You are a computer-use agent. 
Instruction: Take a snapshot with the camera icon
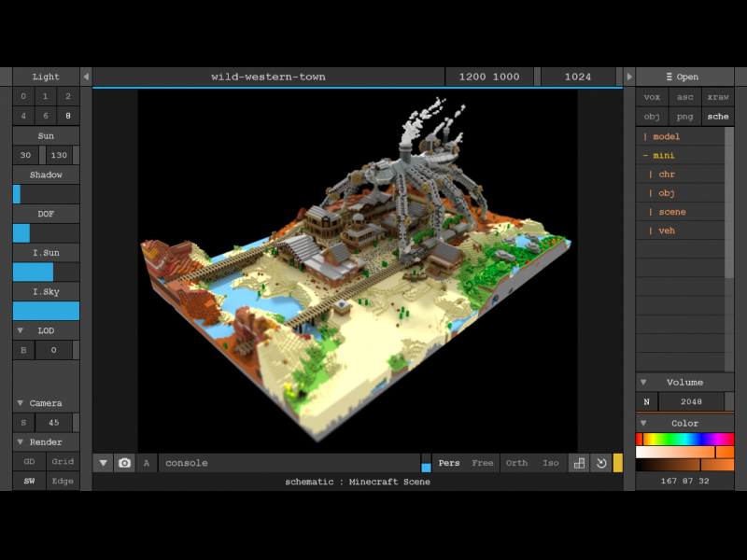tap(125, 463)
